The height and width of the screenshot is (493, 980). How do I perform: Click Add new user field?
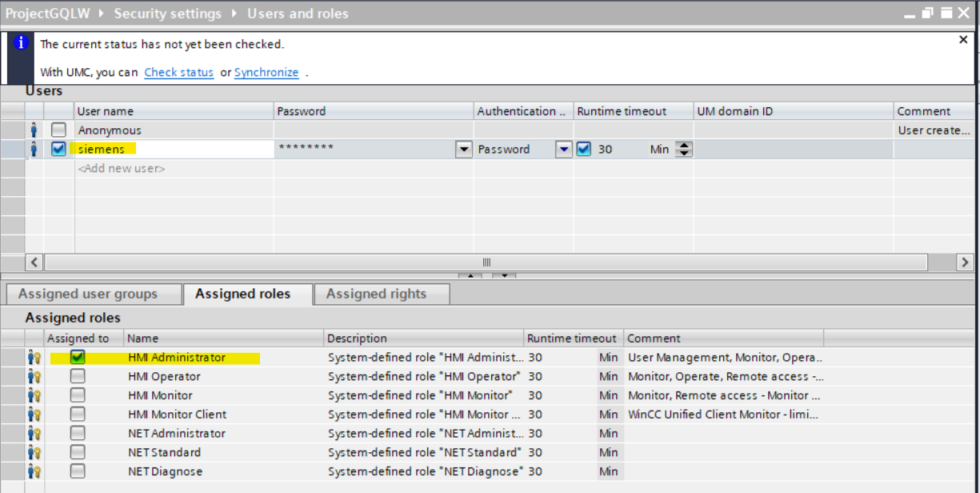click(122, 168)
